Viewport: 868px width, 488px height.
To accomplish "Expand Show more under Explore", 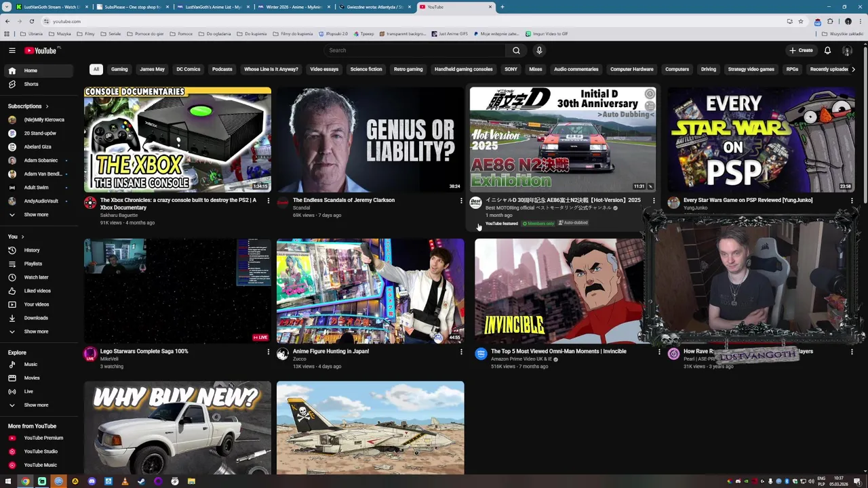I will [36, 405].
